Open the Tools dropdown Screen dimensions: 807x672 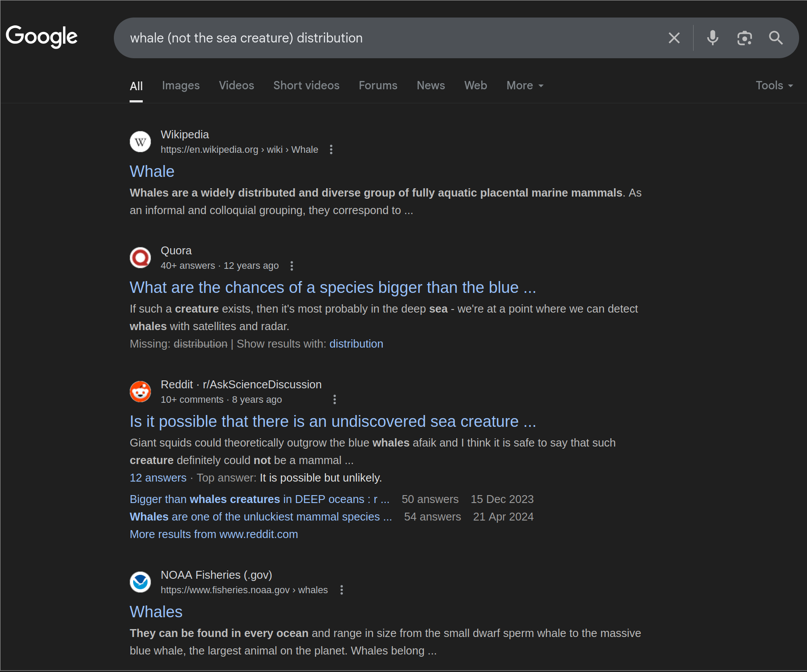coord(774,86)
